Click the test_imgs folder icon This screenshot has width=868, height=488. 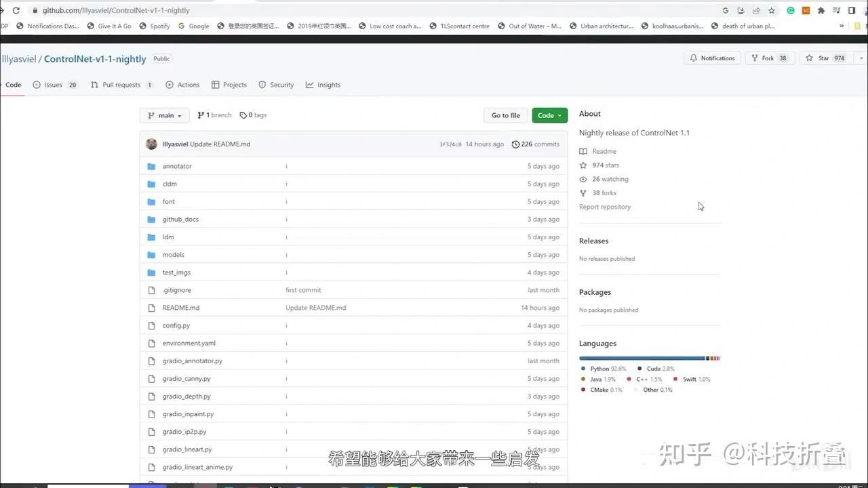[x=151, y=272]
